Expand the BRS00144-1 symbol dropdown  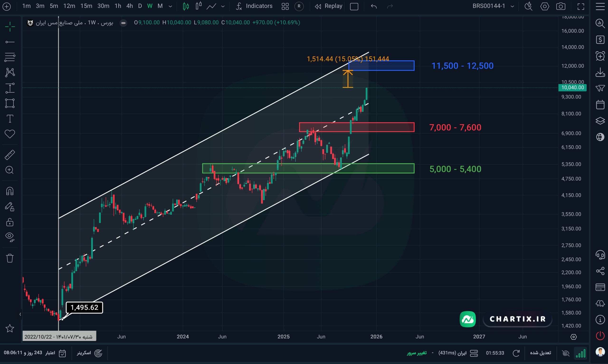(x=512, y=6)
